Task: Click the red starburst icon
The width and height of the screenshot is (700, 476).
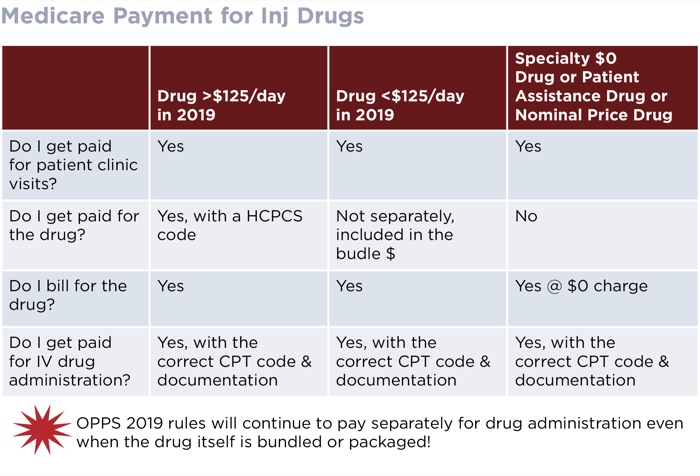Action: [x=42, y=430]
